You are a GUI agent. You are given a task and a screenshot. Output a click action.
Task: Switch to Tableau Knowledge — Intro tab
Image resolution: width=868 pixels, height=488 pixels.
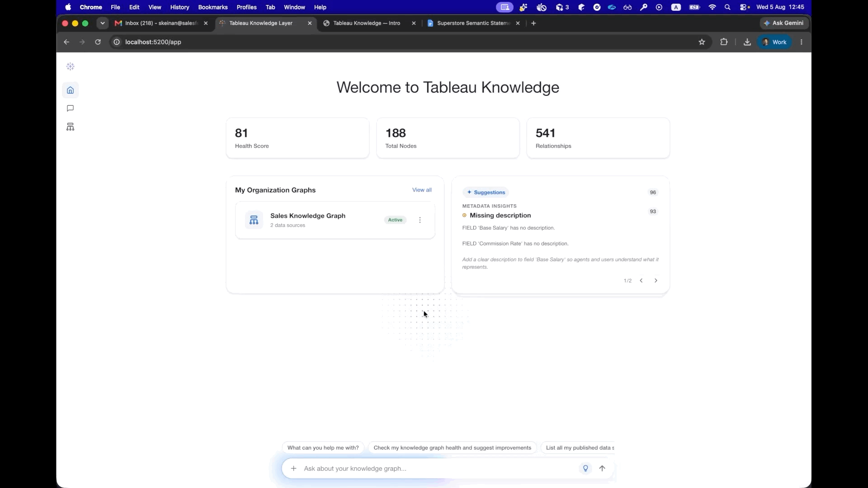pyautogui.click(x=367, y=23)
